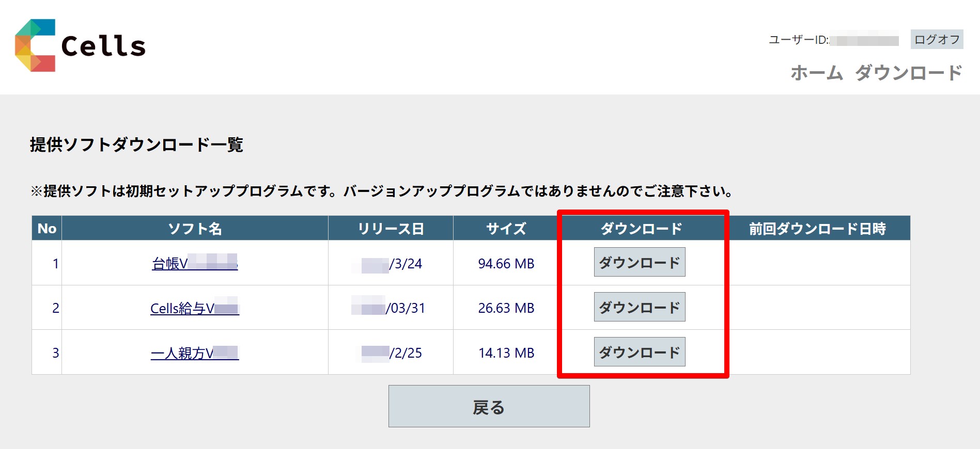The image size is (980, 449).
Task: Open the 一人親方V software link
Action: [195, 353]
